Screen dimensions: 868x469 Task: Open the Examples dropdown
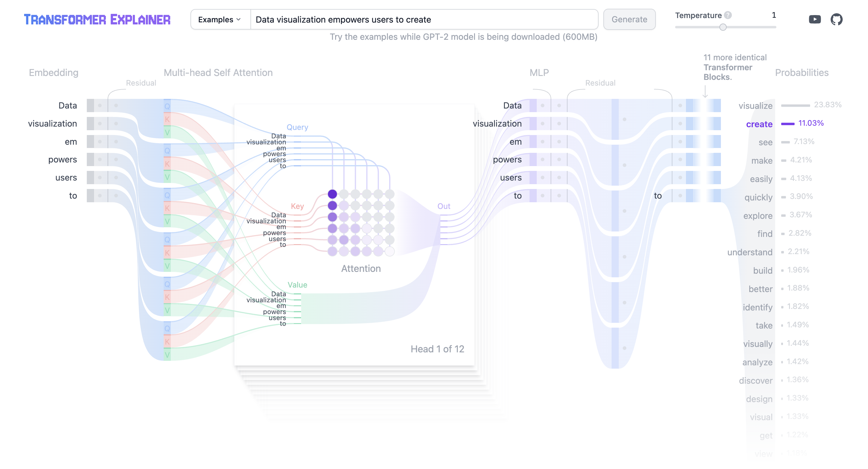click(x=220, y=19)
